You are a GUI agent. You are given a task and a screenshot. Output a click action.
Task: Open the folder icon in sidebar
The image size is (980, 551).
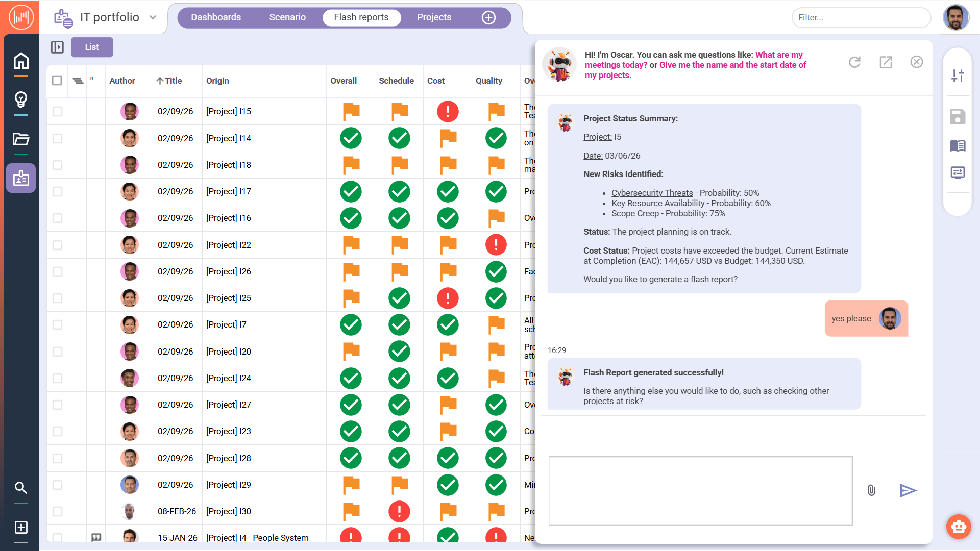pyautogui.click(x=21, y=139)
